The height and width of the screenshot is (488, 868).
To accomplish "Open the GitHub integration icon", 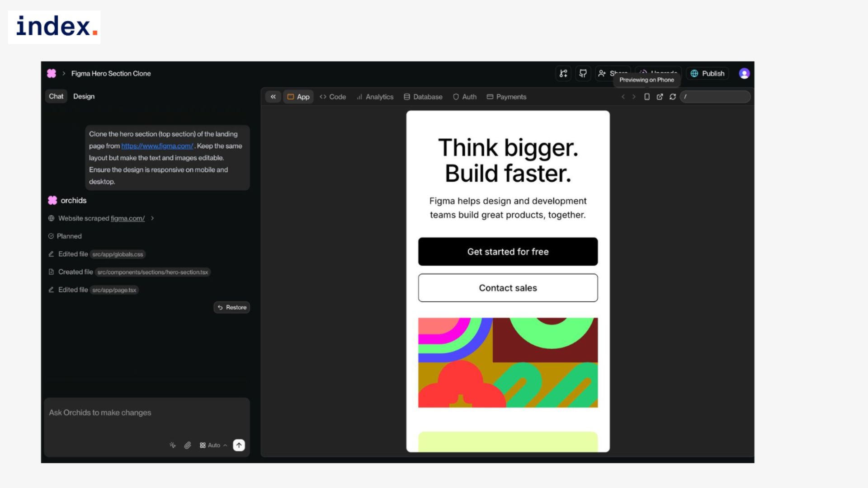I will coord(583,73).
